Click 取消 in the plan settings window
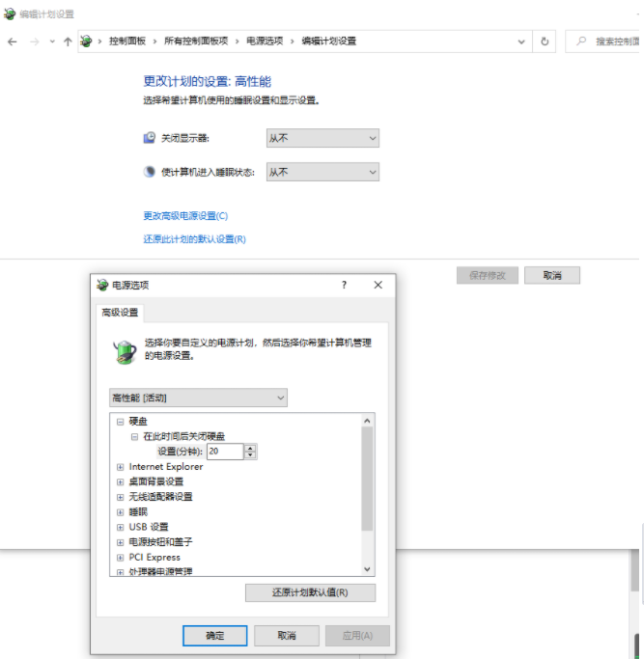Image resolution: width=644 pixels, height=659 pixels. pyautogui.click(x=552, y=275)
